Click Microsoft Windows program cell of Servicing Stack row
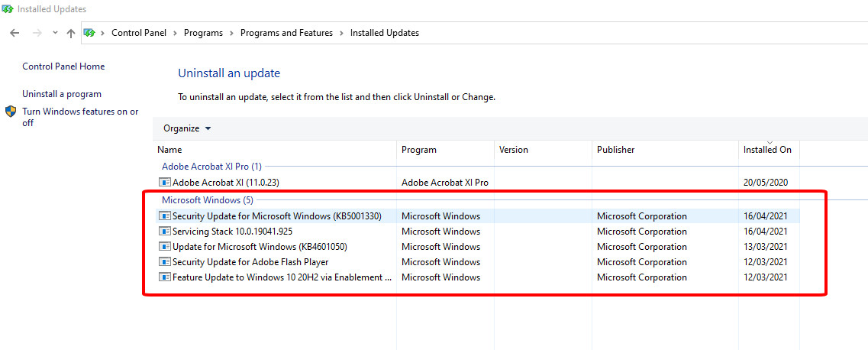Screen dimensions: 868x350 (x=440, y=232)
